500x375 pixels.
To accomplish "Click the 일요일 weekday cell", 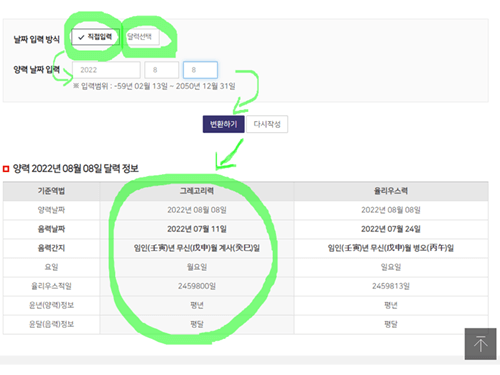I will click(x=391, y=267).
